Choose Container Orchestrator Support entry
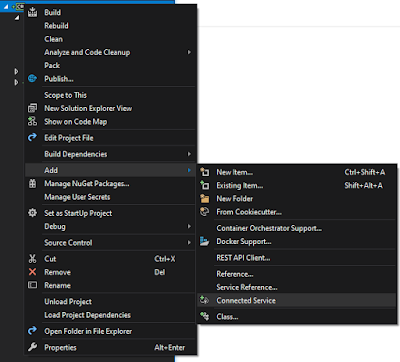 269,228
